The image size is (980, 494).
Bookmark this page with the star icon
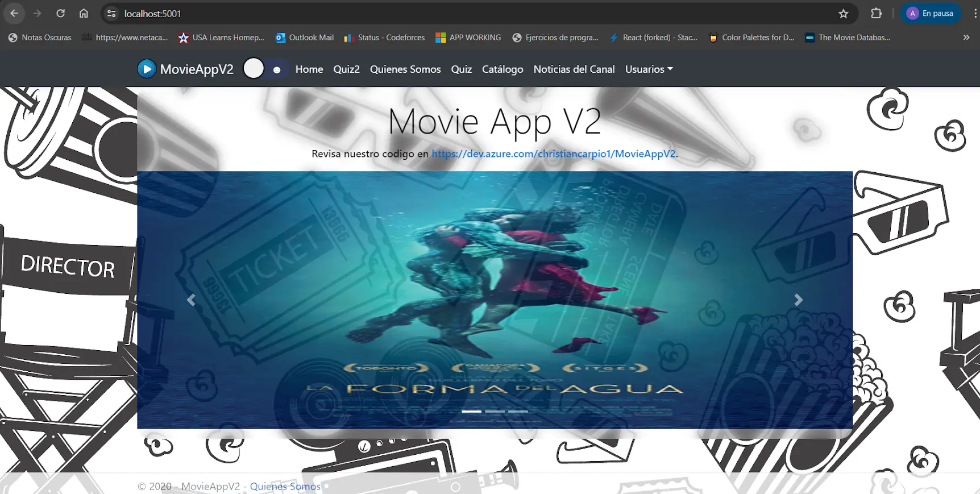pos(844,13)
